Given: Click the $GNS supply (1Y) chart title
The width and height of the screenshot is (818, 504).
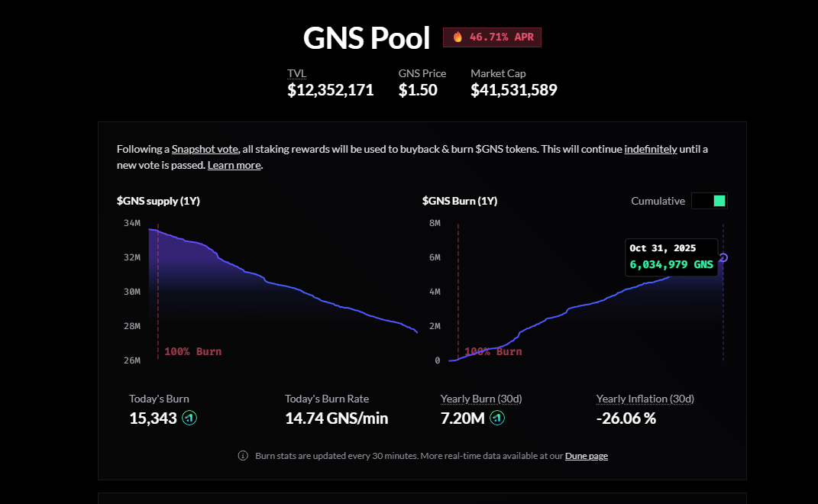Looking at the screenshot, I should (x=158, y=201).
